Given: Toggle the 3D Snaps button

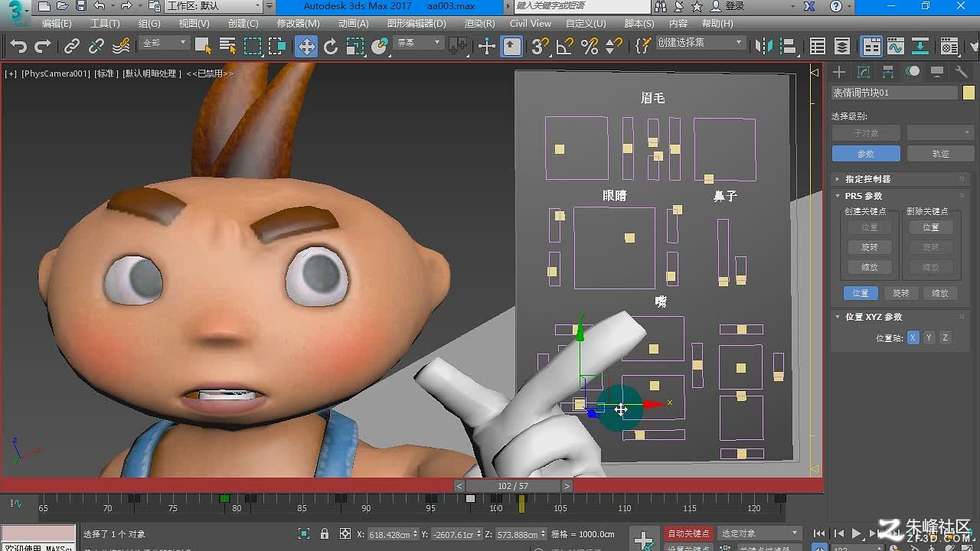Looking at the screenshot, I should coord(541,47).
